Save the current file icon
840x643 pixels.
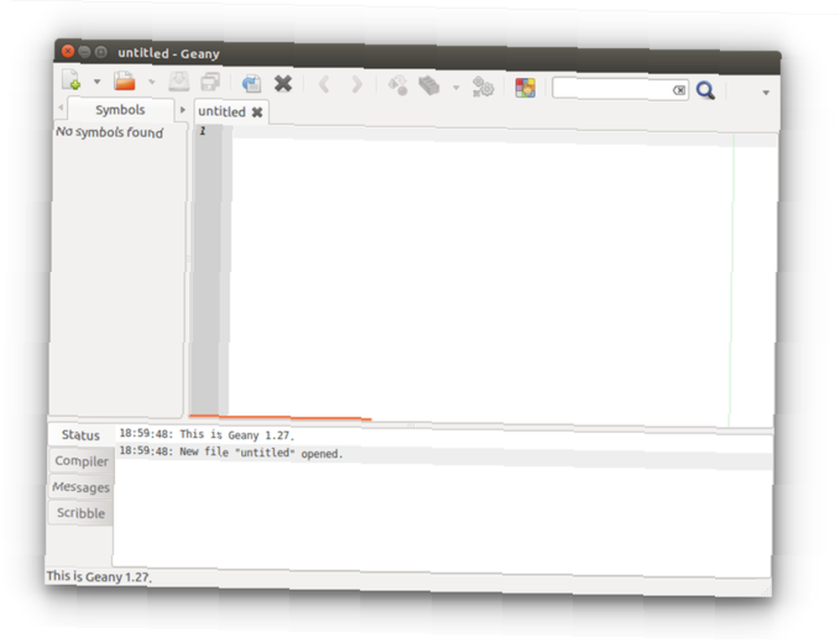[x=179, y=82]
